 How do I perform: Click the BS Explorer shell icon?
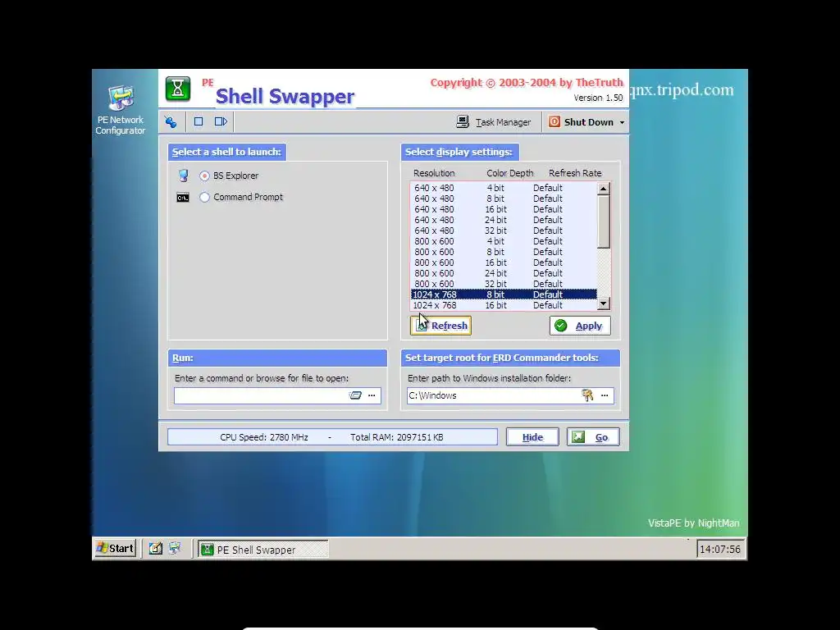click(183, 176)
